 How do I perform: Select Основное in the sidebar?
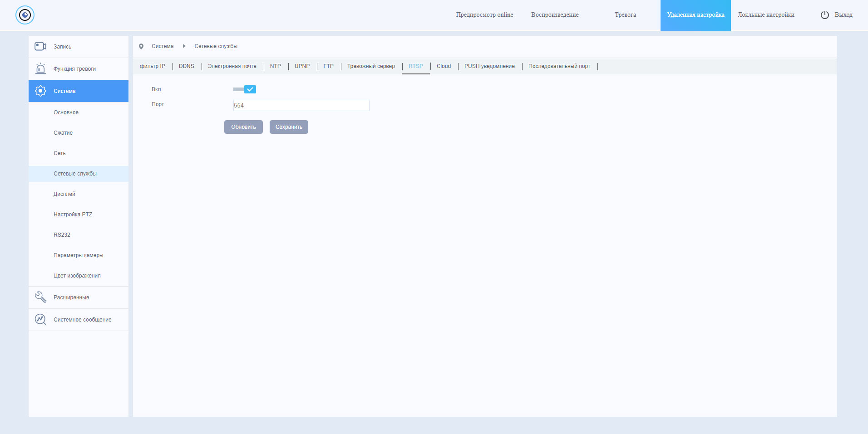point(79,112)
